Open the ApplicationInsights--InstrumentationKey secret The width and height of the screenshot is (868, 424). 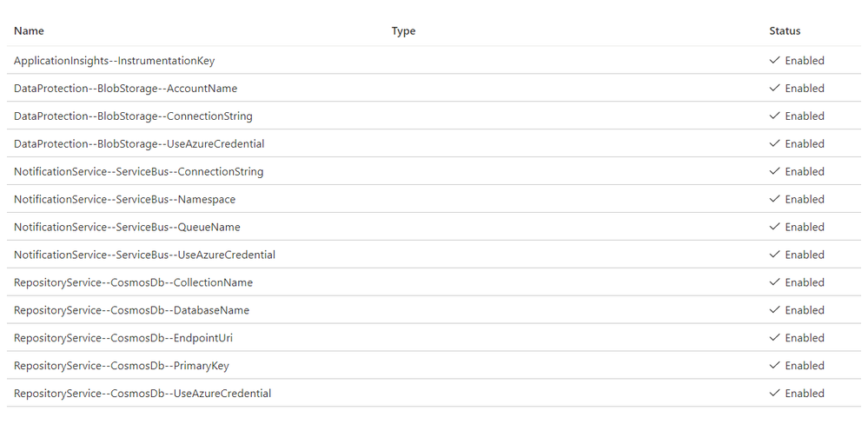coord(114,61)
